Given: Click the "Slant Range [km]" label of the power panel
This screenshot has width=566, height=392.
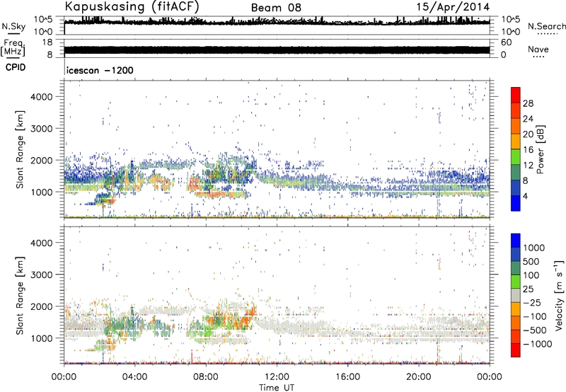Looking at the screenshot, I should coord(21,149).
